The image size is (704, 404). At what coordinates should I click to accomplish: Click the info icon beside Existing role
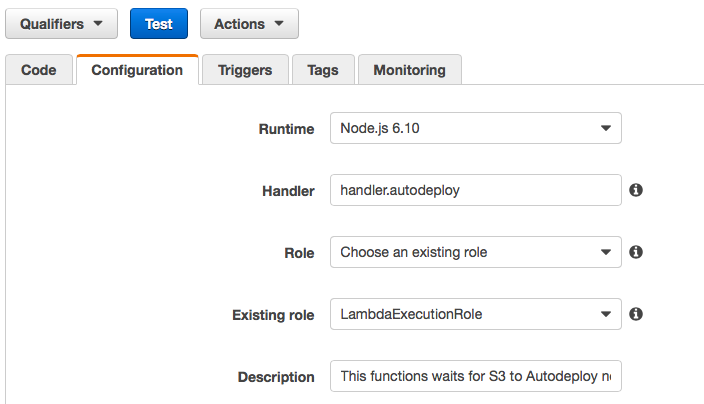pyautogui.click(x=636, y=314)
